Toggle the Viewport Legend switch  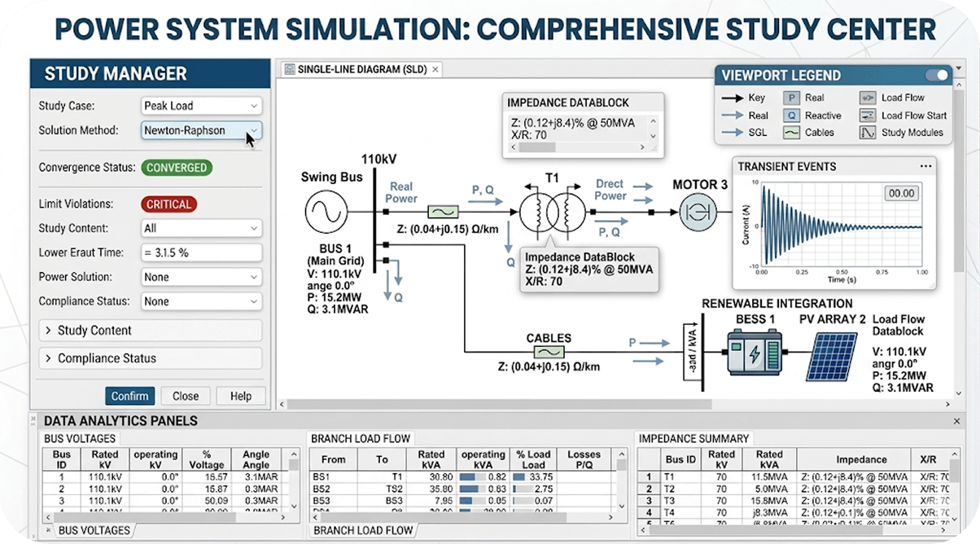938,75
